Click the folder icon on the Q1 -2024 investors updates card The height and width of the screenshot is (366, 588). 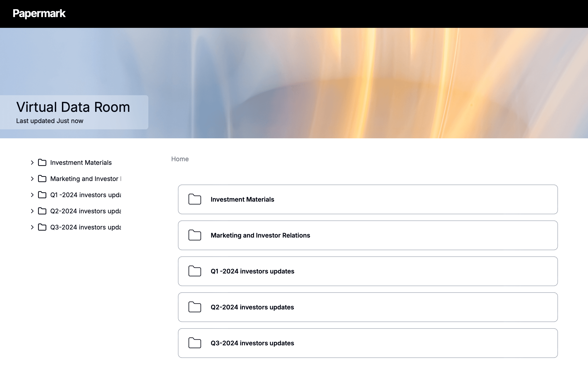[x=195, y=271]
